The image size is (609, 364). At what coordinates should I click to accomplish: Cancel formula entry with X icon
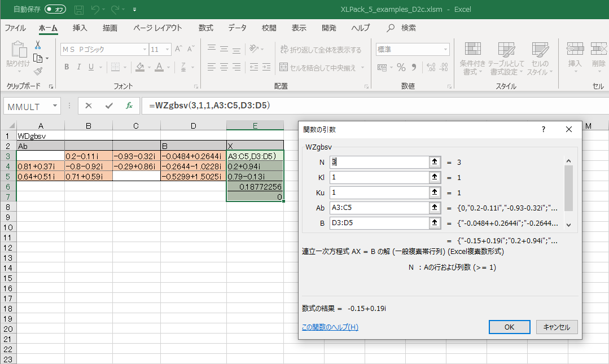click(x=89, y=106)
